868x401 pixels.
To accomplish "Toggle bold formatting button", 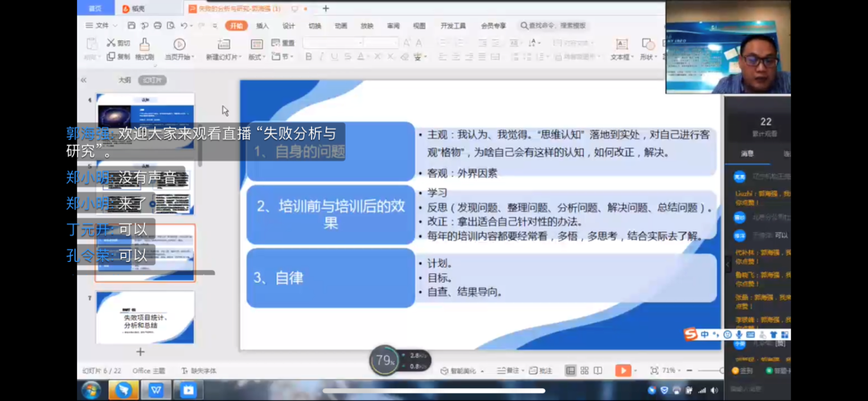I will coord(309,57).
